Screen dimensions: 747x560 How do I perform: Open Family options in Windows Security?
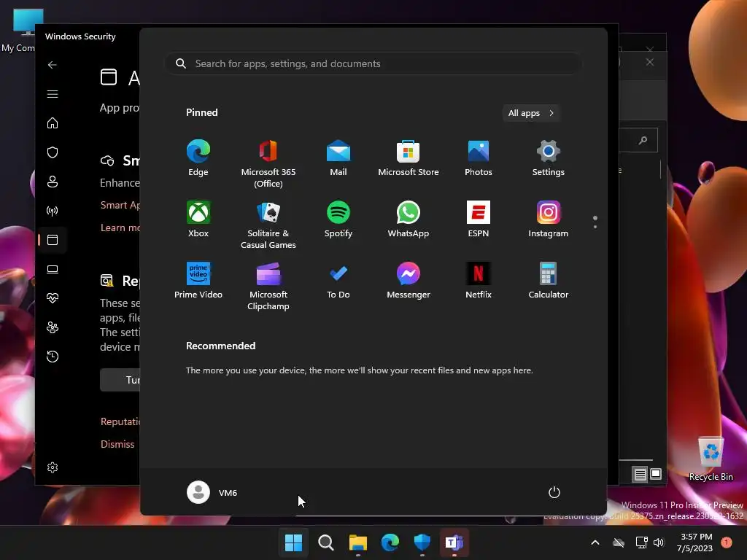53,327
